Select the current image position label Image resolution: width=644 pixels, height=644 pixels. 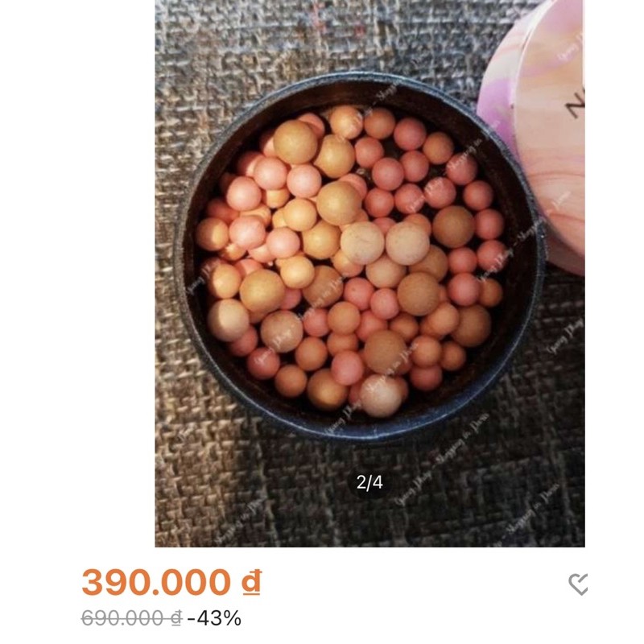pyautogui.click(x=370, y=483)
